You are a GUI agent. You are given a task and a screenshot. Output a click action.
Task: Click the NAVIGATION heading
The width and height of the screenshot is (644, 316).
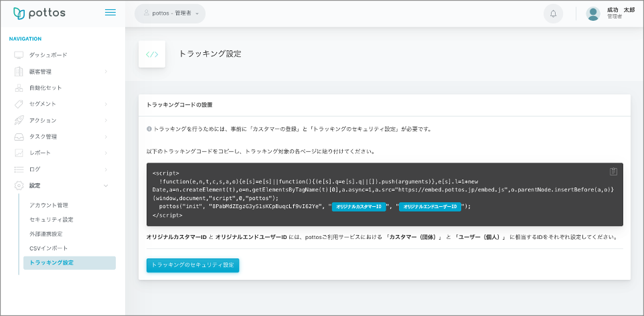point(25,39)
